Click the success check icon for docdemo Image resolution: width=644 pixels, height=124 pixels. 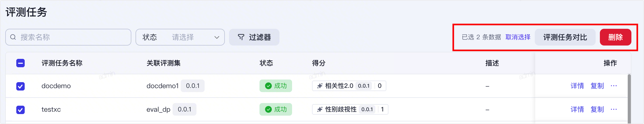click(x=268, y=86)
